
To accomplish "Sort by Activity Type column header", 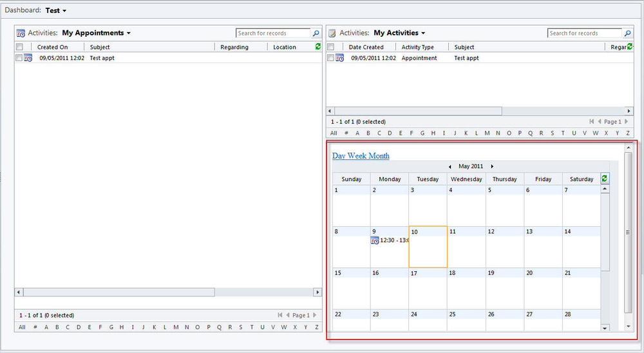I will (x=418, y=47).
